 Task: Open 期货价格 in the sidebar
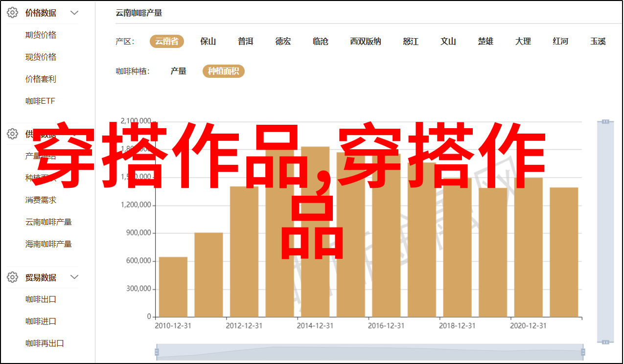(x=41, y=35)
